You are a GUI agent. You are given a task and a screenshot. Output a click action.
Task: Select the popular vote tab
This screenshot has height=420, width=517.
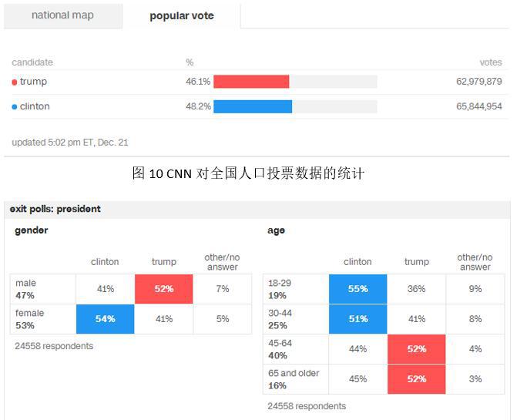[x=181, y=16]
